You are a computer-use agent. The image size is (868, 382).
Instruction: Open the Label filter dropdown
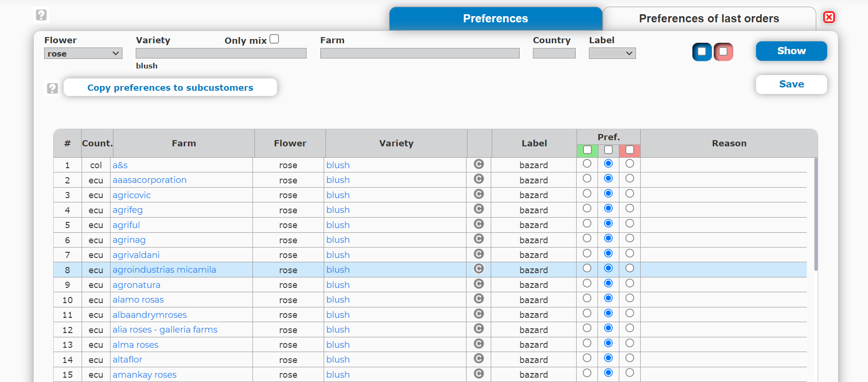(612, 54)
